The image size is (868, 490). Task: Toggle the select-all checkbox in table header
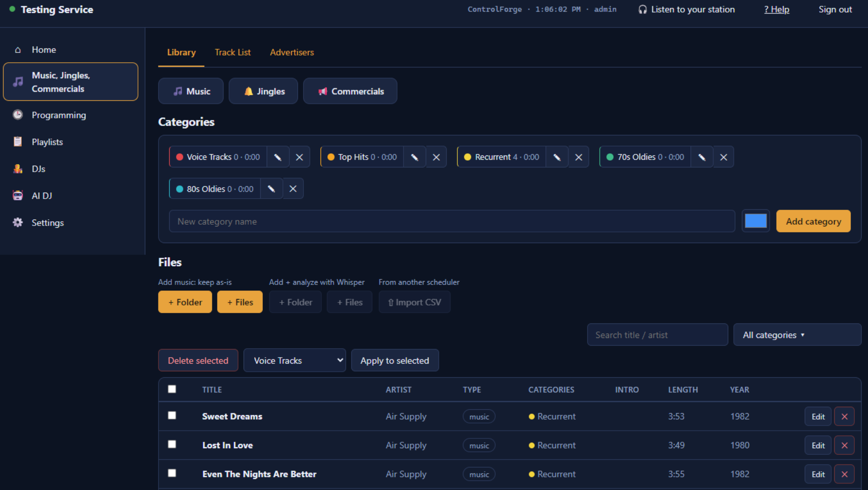click(x=172, y=389)
